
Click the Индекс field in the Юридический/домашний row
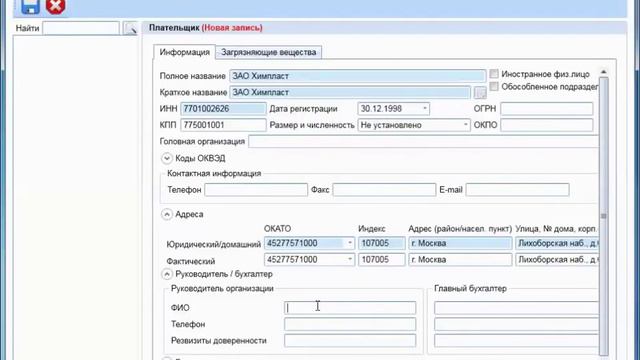pyautogui.click(x=382, y=243)
